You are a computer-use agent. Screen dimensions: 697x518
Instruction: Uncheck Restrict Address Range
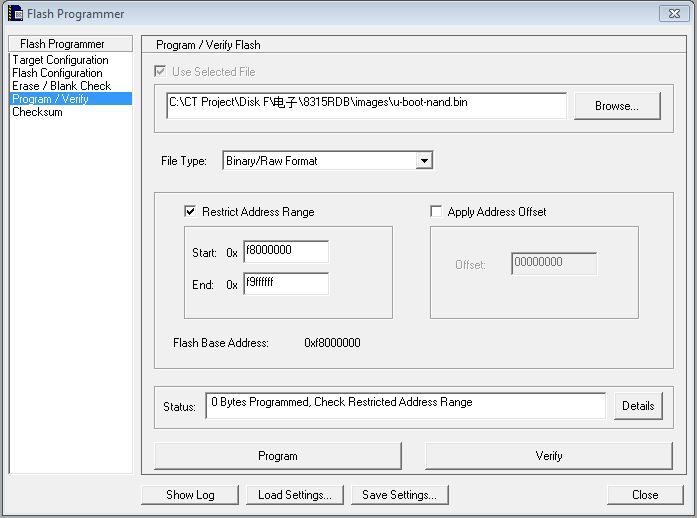click(x=190, y=211)
